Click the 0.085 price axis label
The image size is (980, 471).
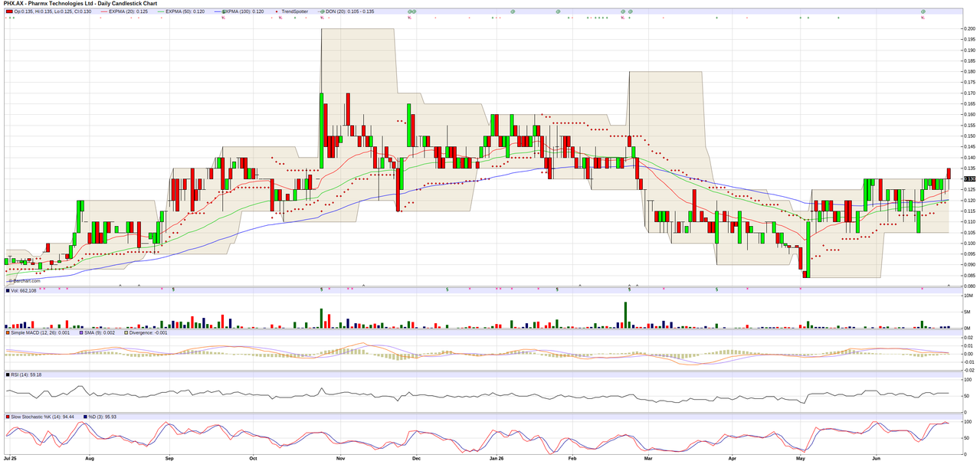pyautogui.click(x=969, y=276)
